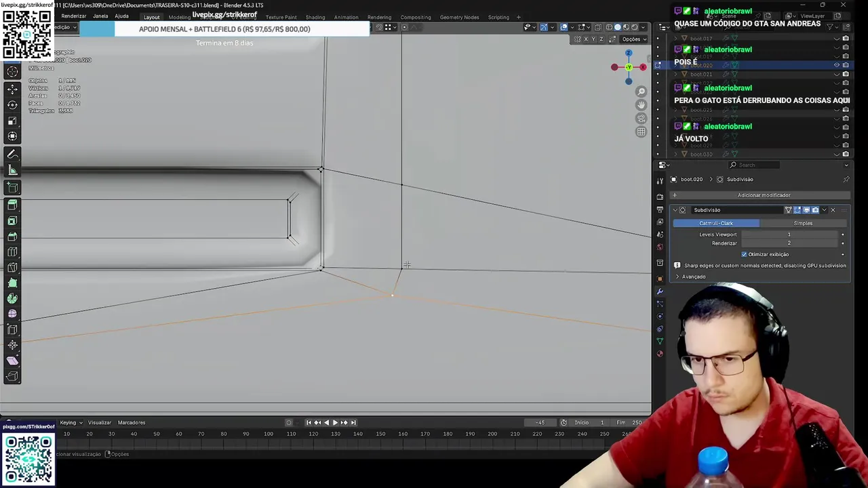Viewport: 868px width, 488px height.
Task: Toggle Subdivisão modifier render camera icon
Action: pyautogui.click(x=815, y=210)
